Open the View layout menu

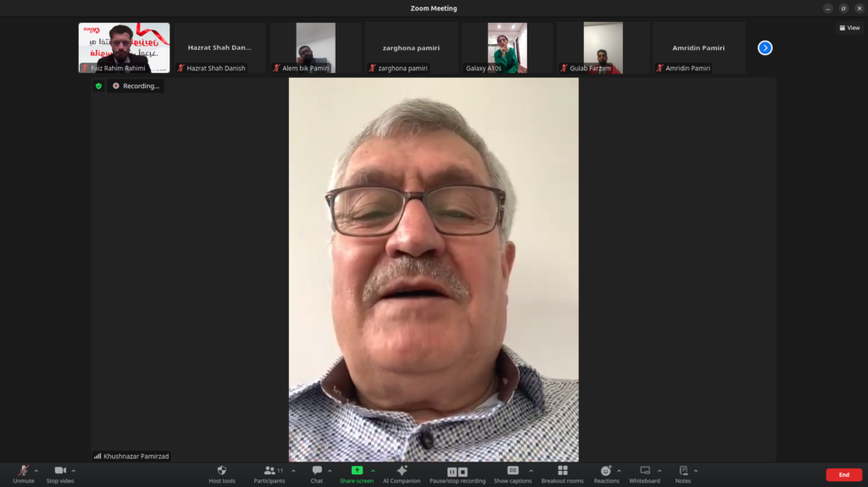coord(849,28)
